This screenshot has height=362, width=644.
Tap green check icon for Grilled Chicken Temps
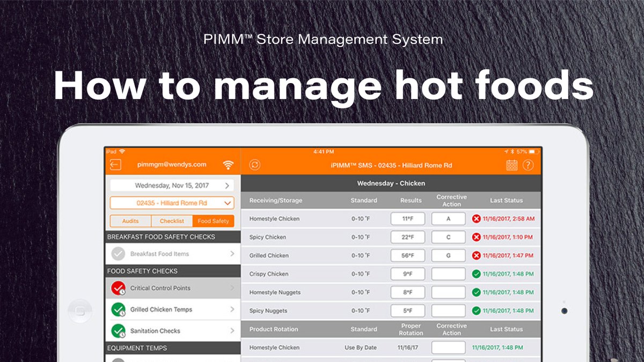118,310
